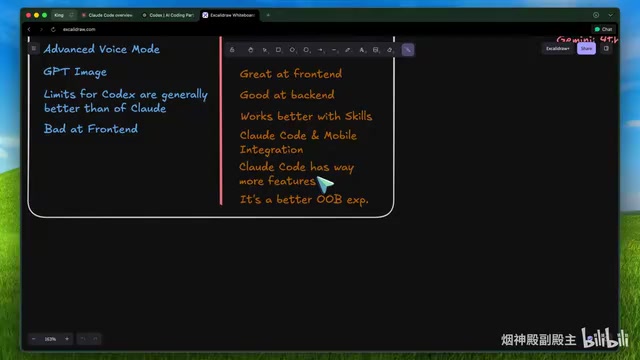Select the Selection arrow tool
The height and width of the screenshot is (360, 640).
265,50
